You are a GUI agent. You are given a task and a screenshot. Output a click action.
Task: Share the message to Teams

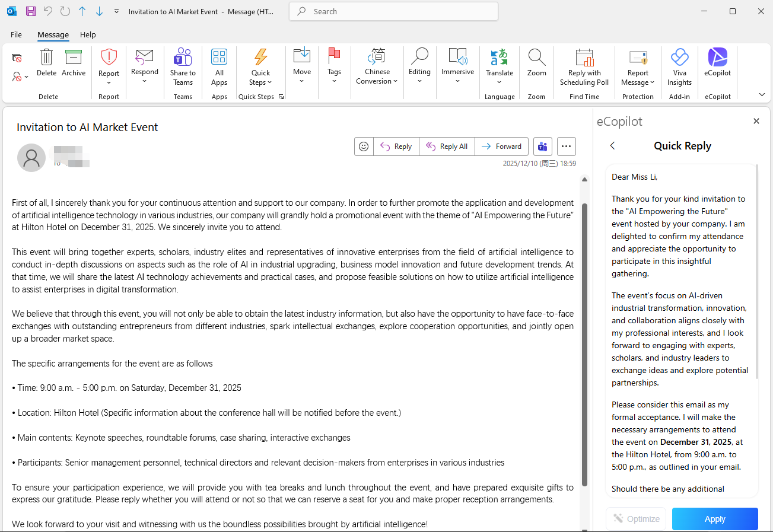pyautogui.click(x=182, y=65)
